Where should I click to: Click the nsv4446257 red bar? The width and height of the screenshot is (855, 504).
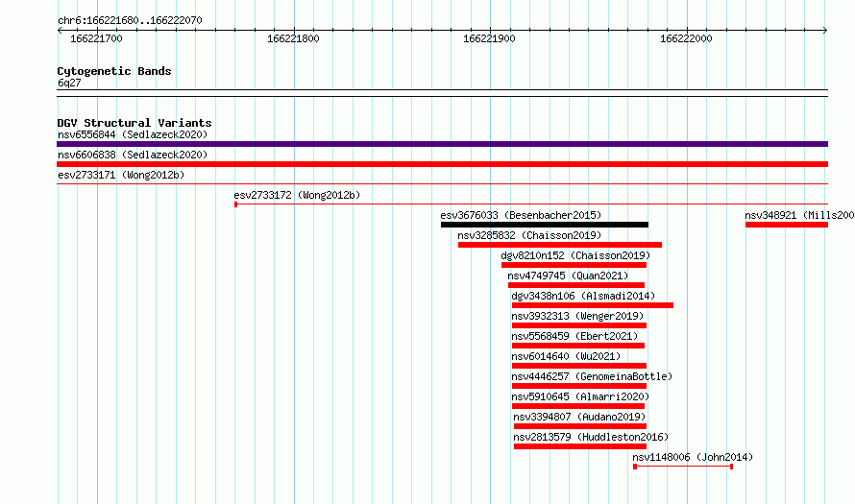[579, 386]
